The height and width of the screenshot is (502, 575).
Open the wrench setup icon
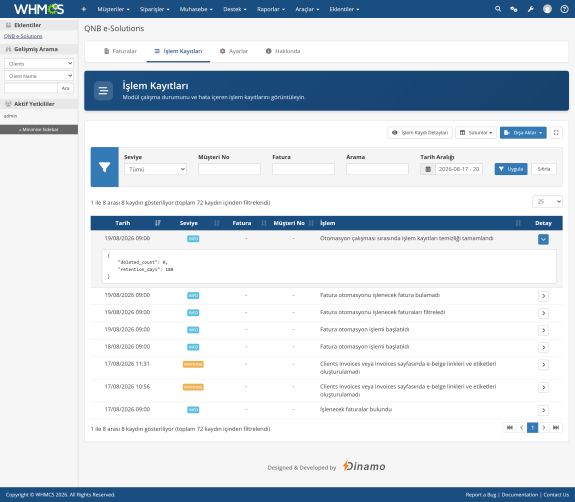531,9
